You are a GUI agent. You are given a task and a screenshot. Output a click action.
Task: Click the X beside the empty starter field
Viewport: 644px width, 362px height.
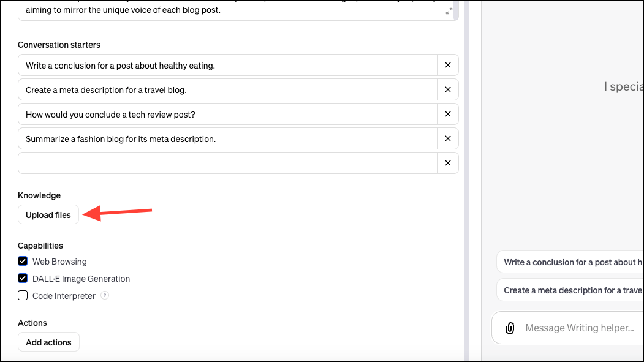pyautogui.click(x=447, y=163)
